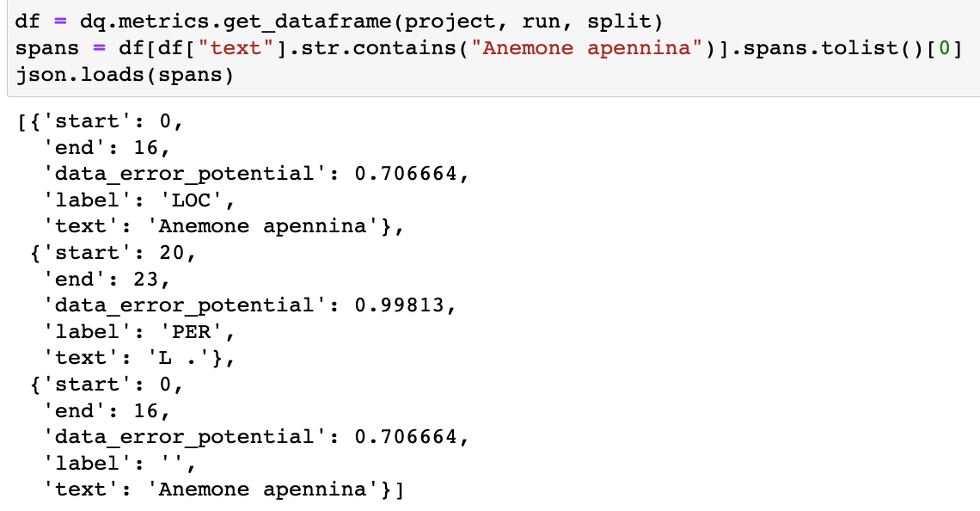This screenshot has width=980, height=511.
Task: Click the 'L .' text value in output
Action: (178, 358)
